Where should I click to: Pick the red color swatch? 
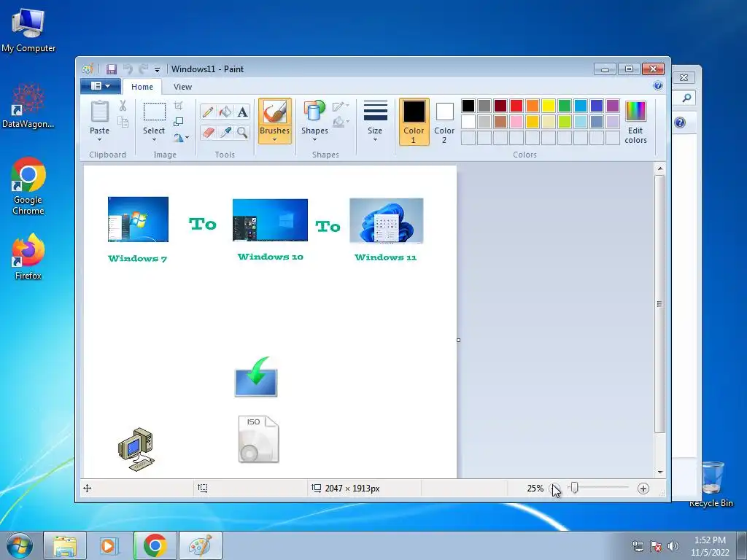(516, 105)
